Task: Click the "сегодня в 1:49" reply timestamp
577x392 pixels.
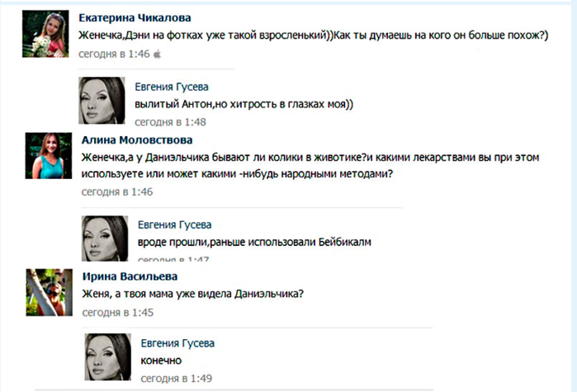Action: click(176, 379)
